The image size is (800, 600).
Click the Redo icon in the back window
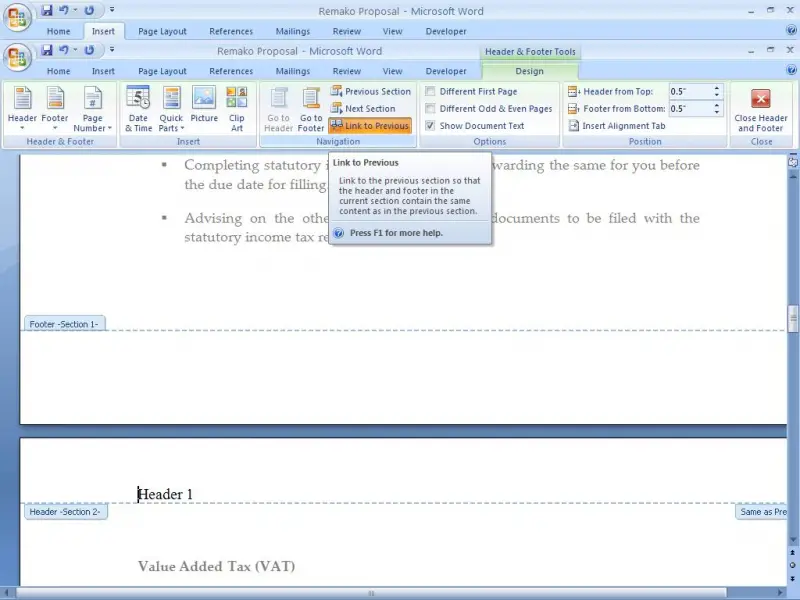(89, 10)
